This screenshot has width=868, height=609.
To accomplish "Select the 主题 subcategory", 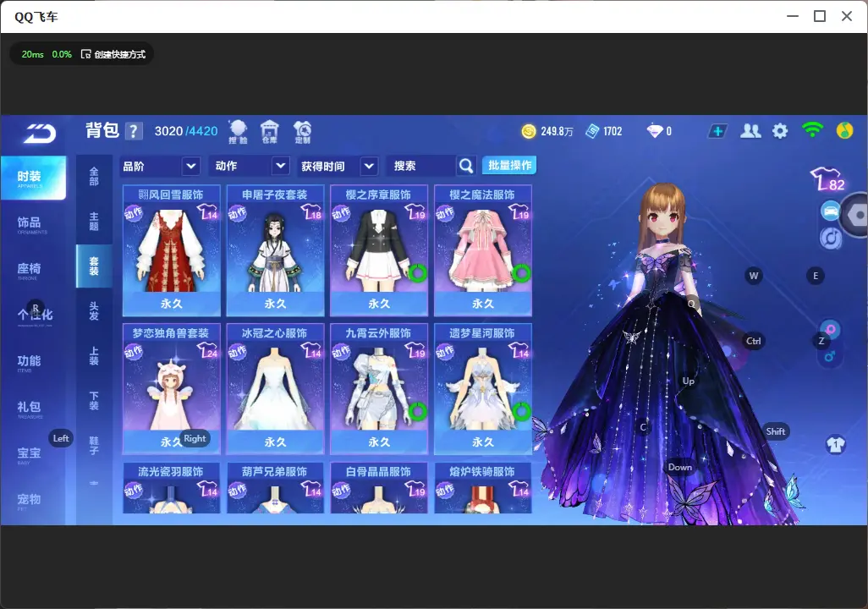I will click(94, 222).
